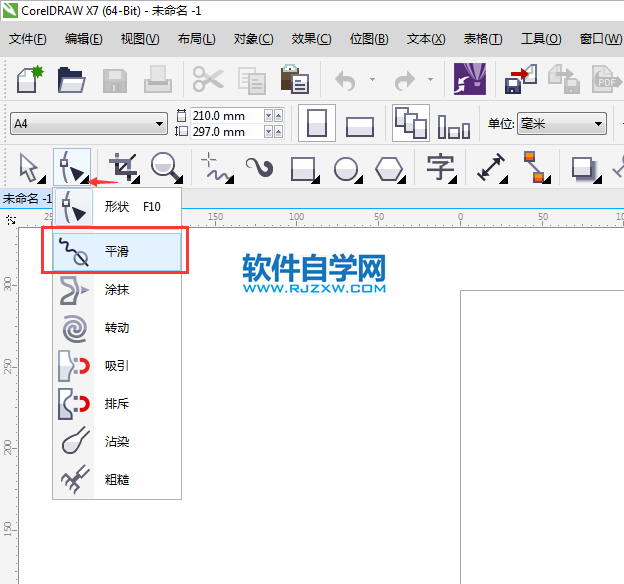Click Publish to PDF icon

click(606, 79)
